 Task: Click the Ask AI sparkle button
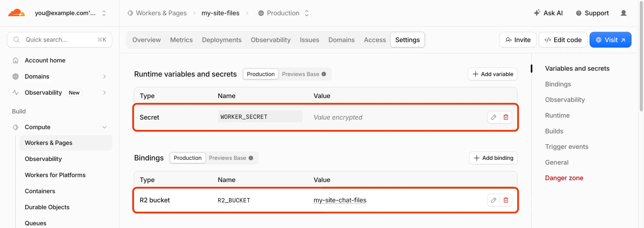[548, 13]
